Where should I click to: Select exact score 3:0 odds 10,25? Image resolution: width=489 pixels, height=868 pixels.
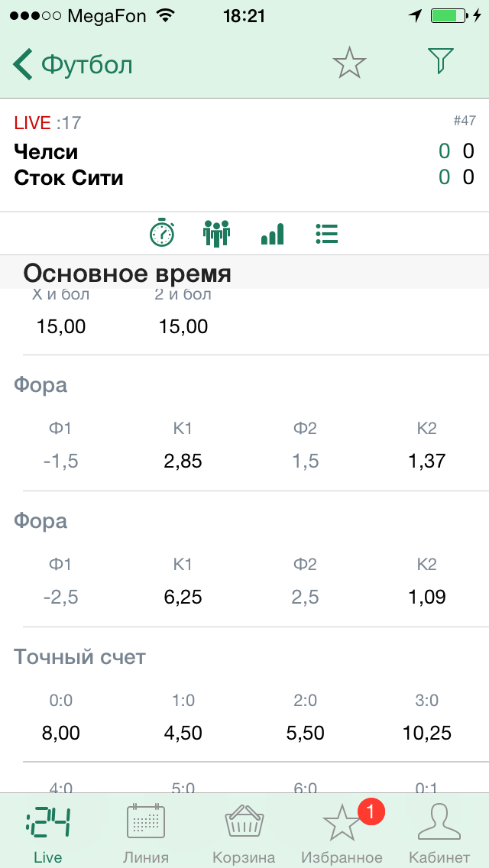(427, 734)
